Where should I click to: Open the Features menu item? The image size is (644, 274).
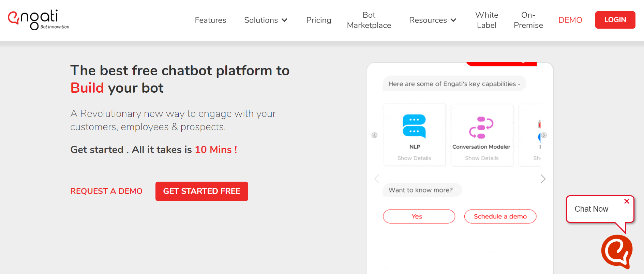(210, 20)
